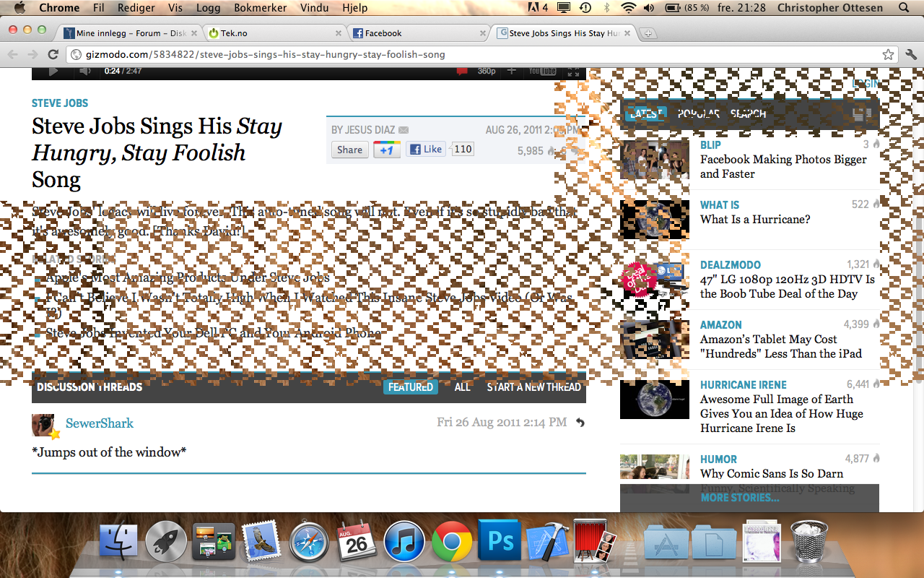Click the YouTube video play button
This screenshot has width=924, height=578.
pos(53,71)
